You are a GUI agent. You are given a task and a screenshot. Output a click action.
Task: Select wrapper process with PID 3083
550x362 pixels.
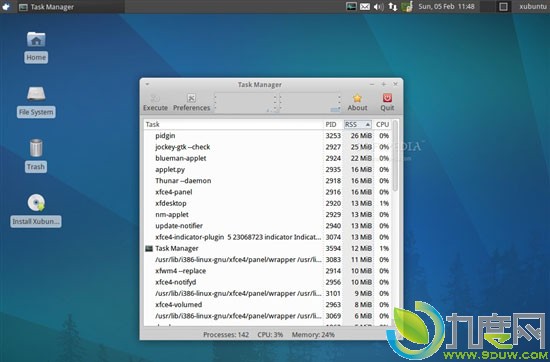pos(268,260)
